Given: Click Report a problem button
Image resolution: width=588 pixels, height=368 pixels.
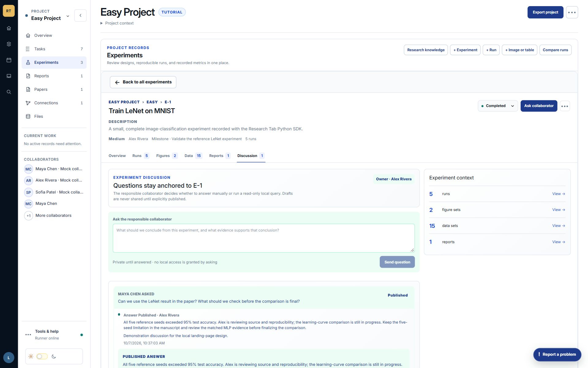Looking at the screenshot, I should click(557, 355).
